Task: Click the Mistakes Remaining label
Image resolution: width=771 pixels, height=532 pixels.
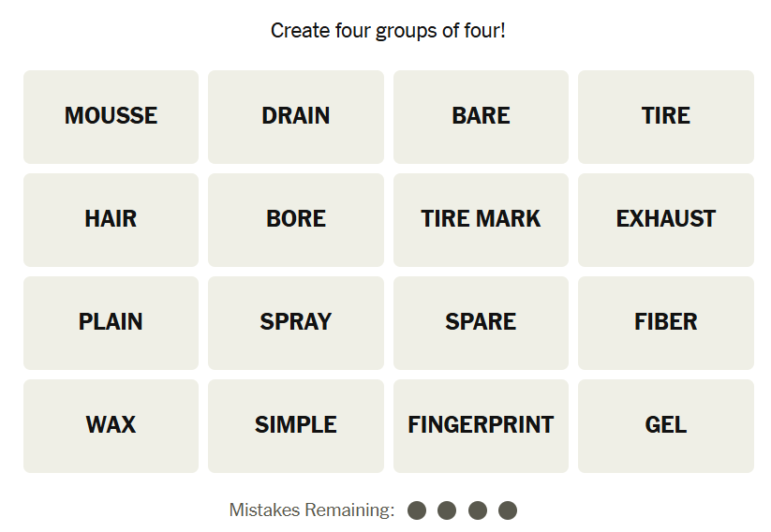Action: click(312, 510)
